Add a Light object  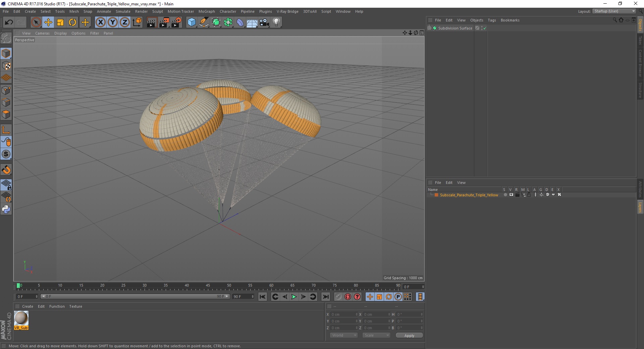tap(276, 22)
